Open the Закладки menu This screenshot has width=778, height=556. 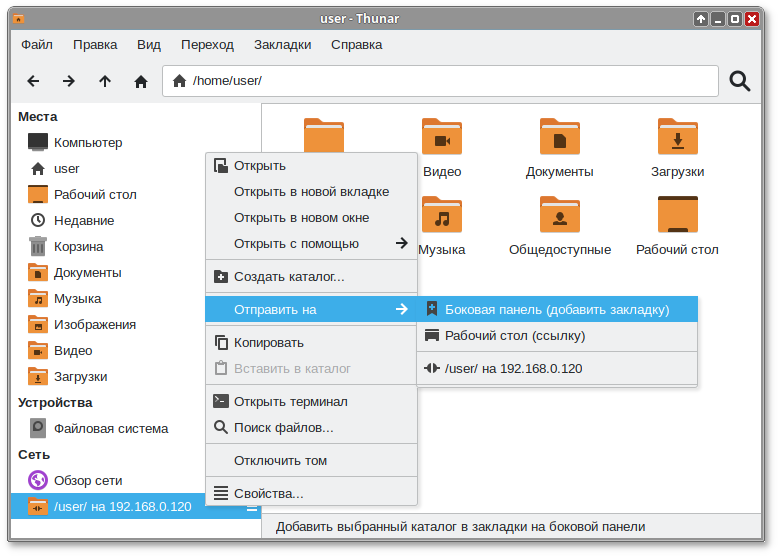(282, 45)
